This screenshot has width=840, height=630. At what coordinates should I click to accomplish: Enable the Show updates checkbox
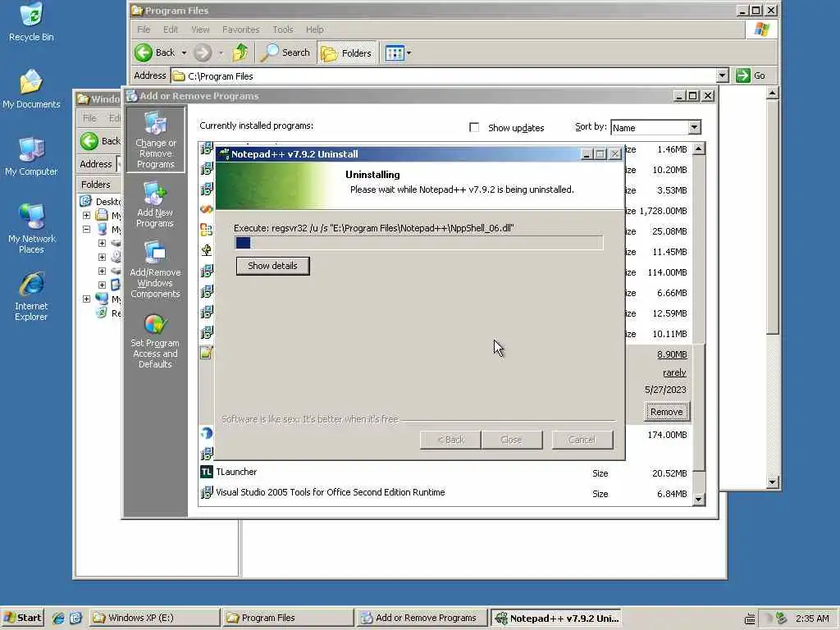tap(474, 127)
